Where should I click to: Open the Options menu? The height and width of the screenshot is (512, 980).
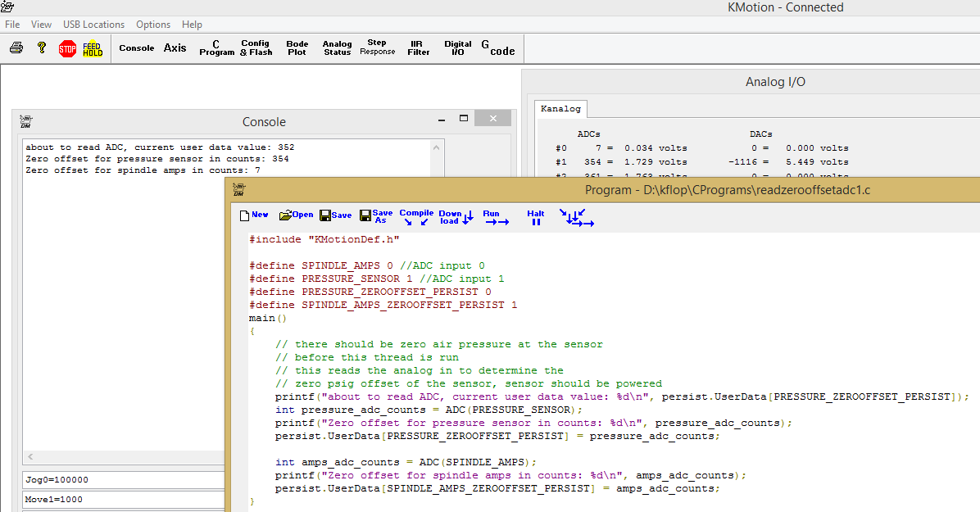click(x=153, y=25)
